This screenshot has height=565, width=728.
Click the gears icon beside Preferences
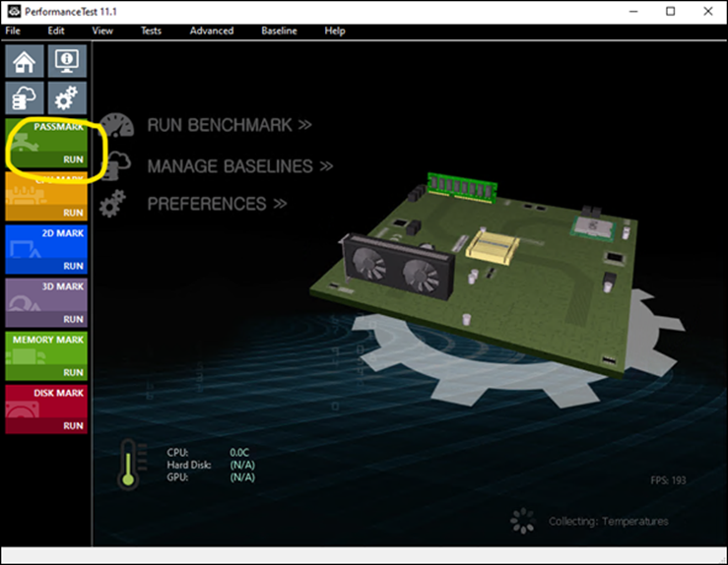[113, 204]
